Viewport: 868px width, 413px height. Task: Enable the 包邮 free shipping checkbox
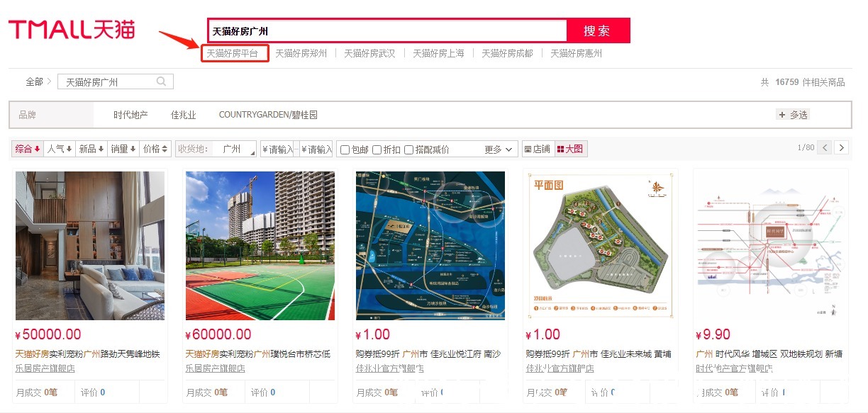point(345,149)
